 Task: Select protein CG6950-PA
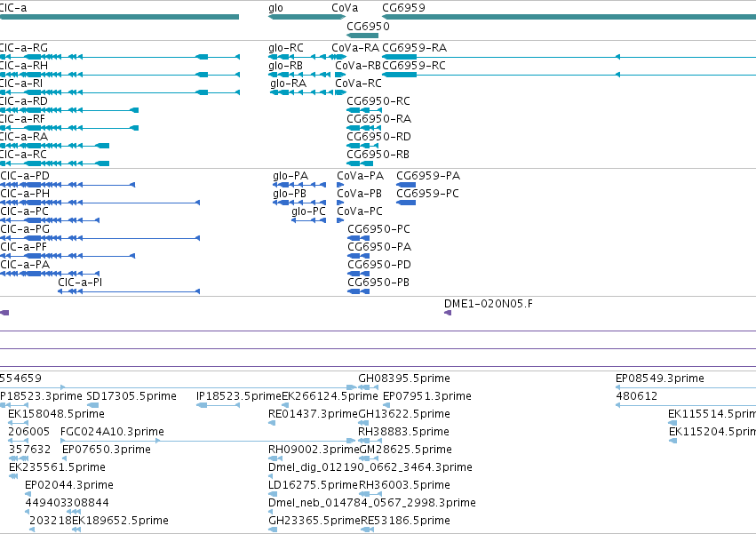[x=359, y=256]
